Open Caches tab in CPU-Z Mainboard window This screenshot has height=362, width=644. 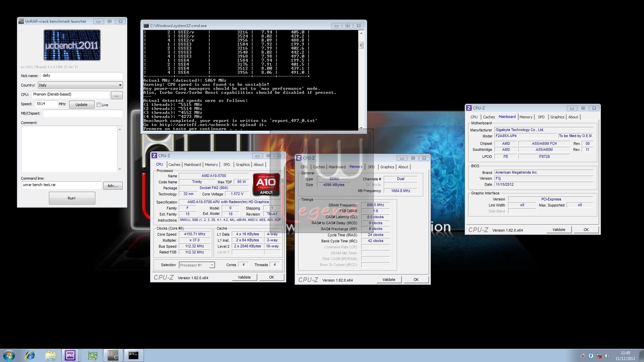(x=489, y=117)
